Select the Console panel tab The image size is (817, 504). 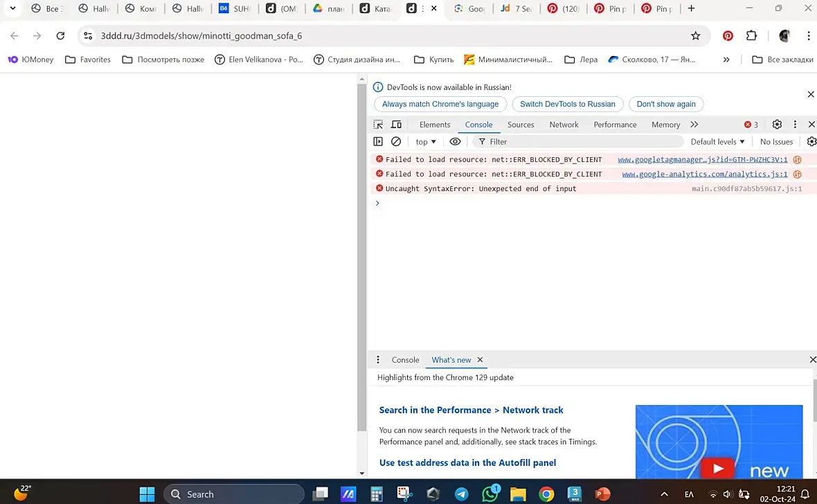[478, 125]
